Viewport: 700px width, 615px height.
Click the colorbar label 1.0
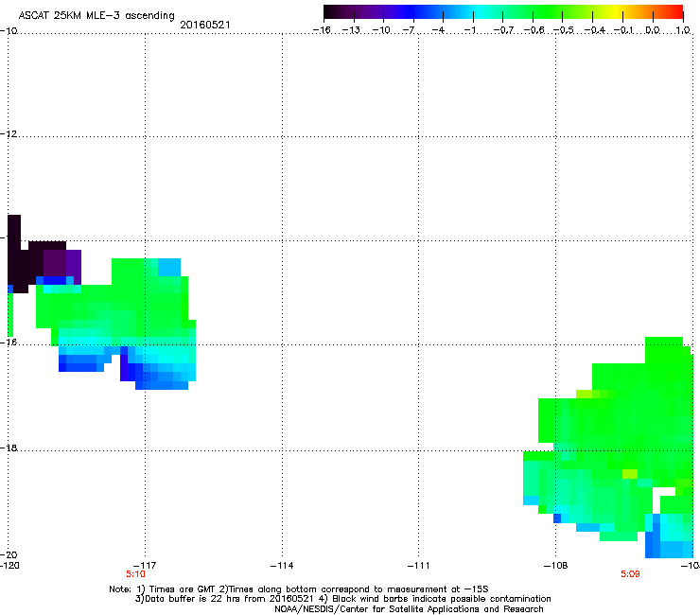[x=683, y=30]
